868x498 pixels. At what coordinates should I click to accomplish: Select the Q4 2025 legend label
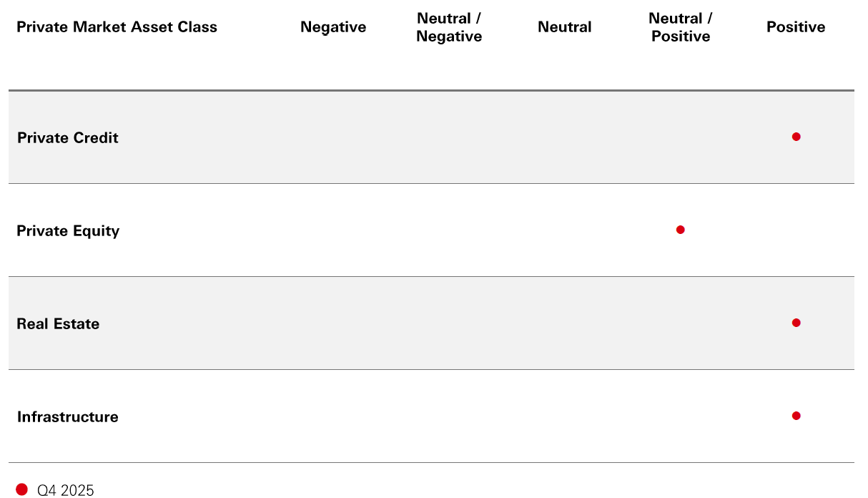[x=65, y=490]
